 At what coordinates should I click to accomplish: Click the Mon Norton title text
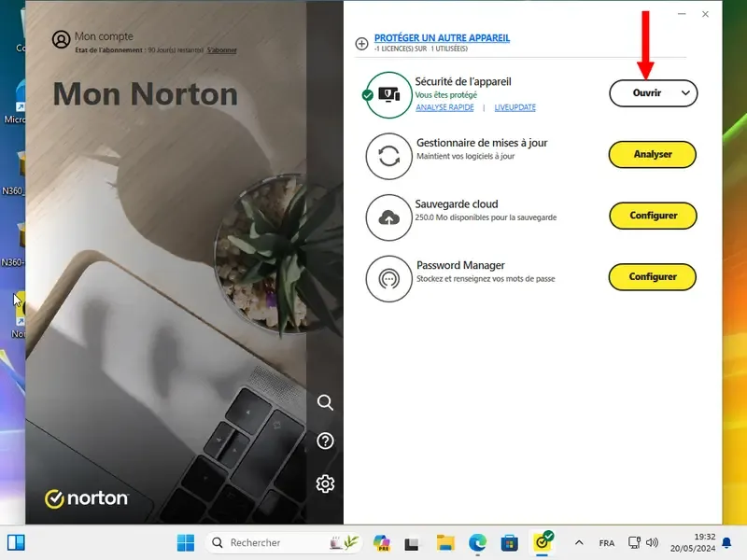146,94
